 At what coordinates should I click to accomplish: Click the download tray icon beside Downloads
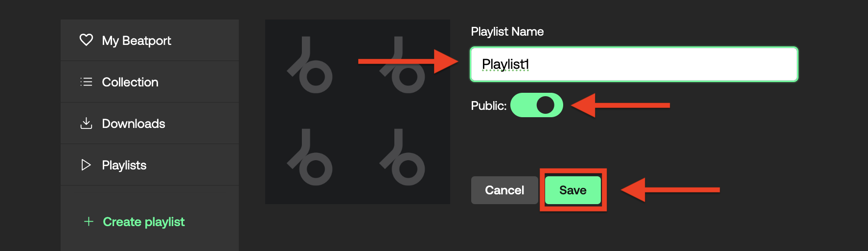[86, 123]
